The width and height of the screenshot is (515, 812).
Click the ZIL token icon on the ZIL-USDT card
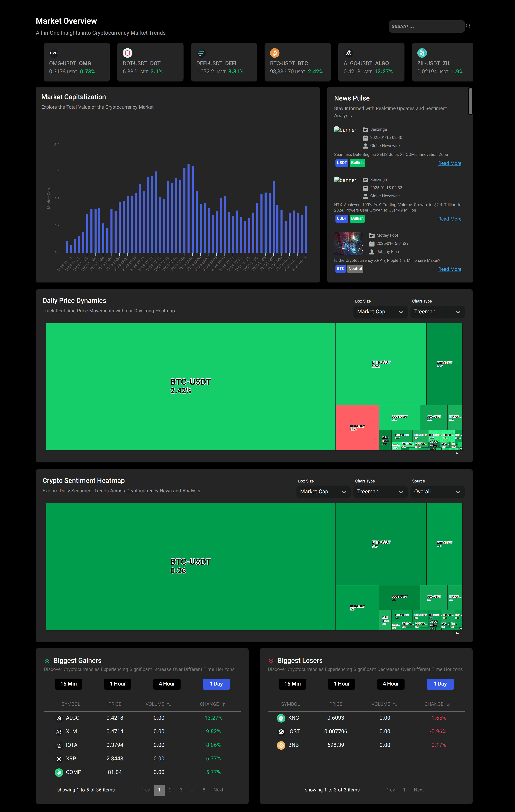[x=422, y=53]
